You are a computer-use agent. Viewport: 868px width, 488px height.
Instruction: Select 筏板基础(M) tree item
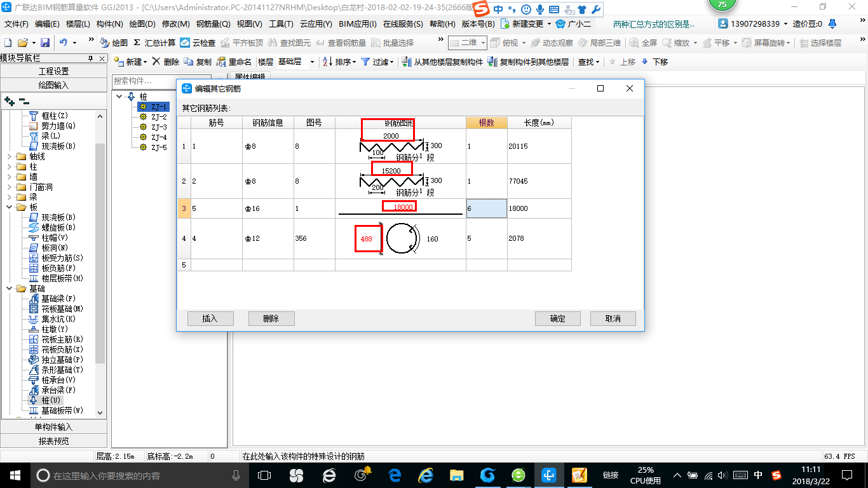(x=62, y=309)
